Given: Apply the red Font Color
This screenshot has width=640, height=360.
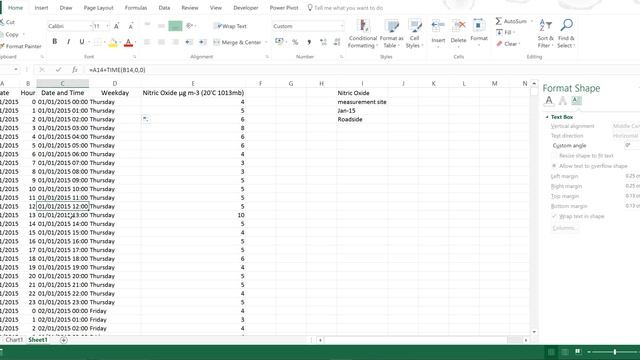Looking at the screenshot, I should 128,42.
